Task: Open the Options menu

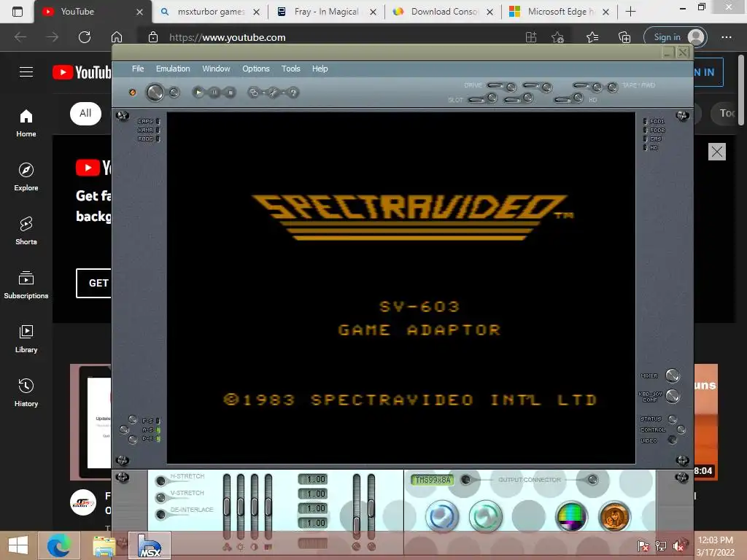Action: tap(256, 69)
